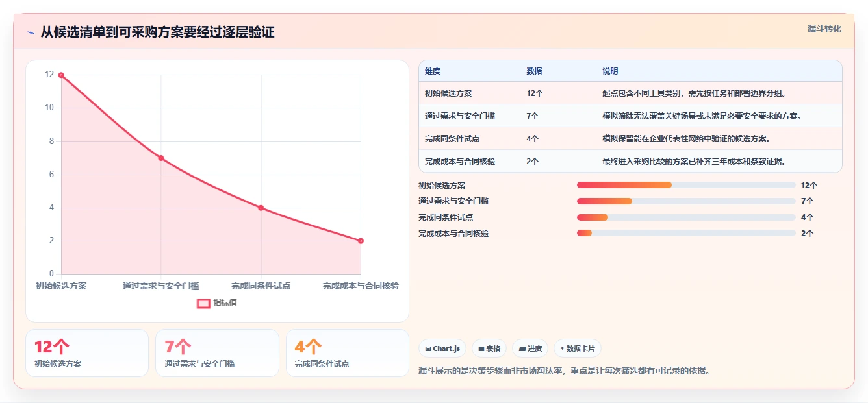The width and height of the screenshot is (868, 403).
Task: Click the progress bar for 完成成本与合同核验 showing 2个
Action: (x=686, y=233)
